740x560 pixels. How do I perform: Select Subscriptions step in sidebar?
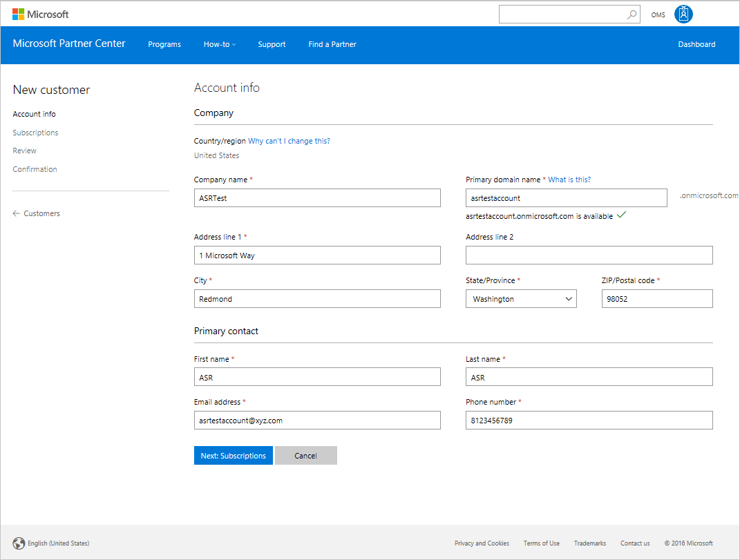click(x=35, y=133)
